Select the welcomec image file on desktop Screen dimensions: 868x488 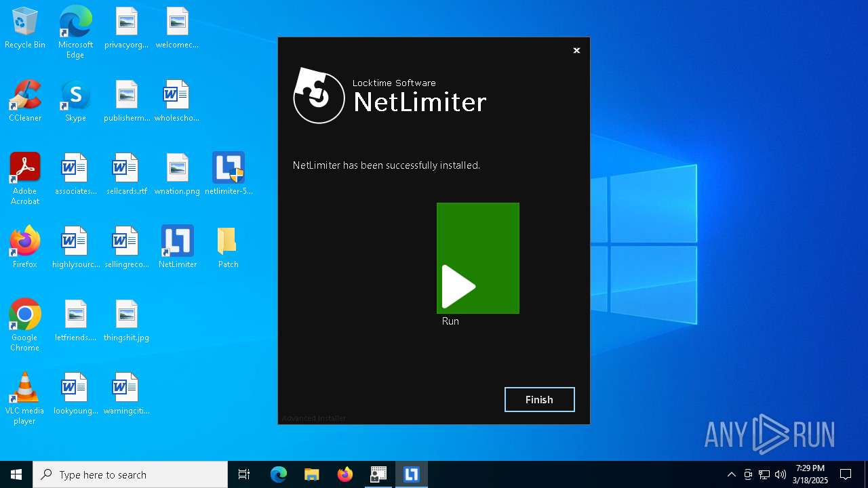click(x=177, y=29)
